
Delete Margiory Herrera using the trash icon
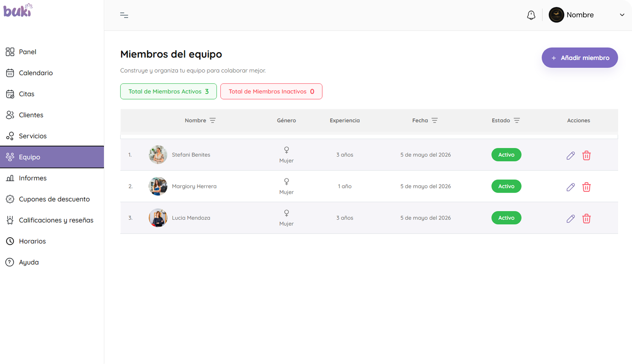tap(586, 187)
